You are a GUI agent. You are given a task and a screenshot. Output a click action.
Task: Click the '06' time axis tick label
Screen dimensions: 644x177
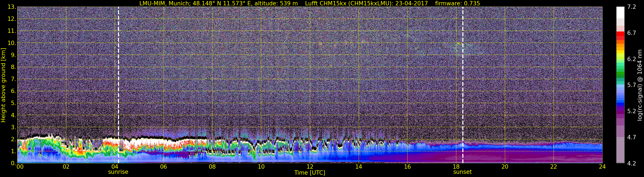(x=164, y=167)
